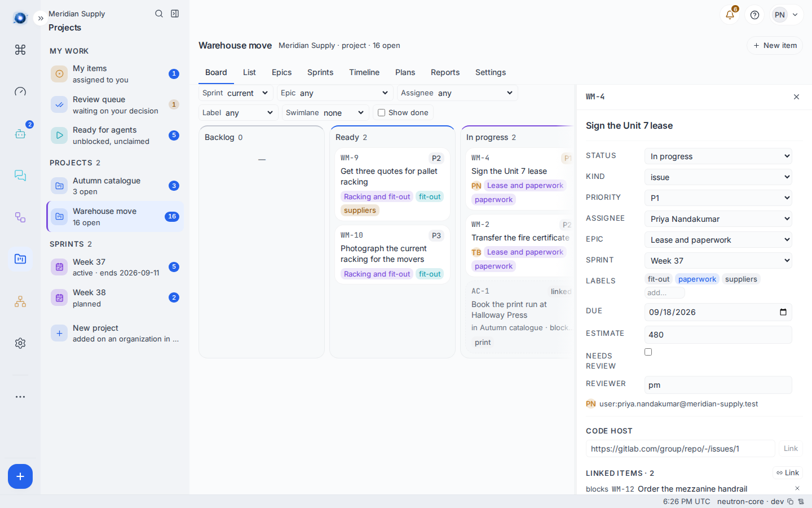Open the Epic filter dropdown

(335, 93)
